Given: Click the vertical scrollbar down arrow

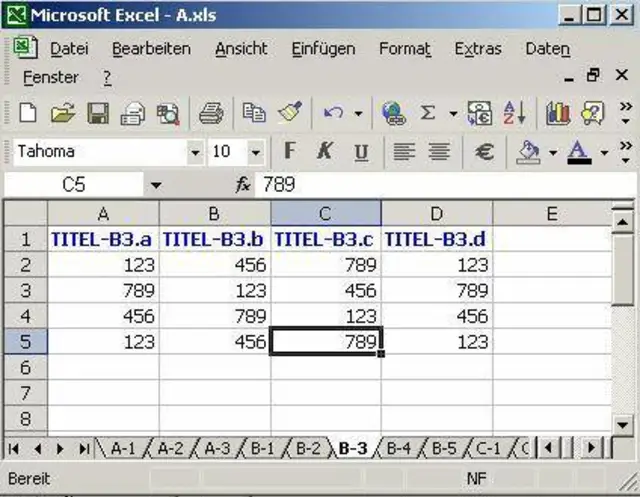Looking at the screenshot, I should pos(623,424).
